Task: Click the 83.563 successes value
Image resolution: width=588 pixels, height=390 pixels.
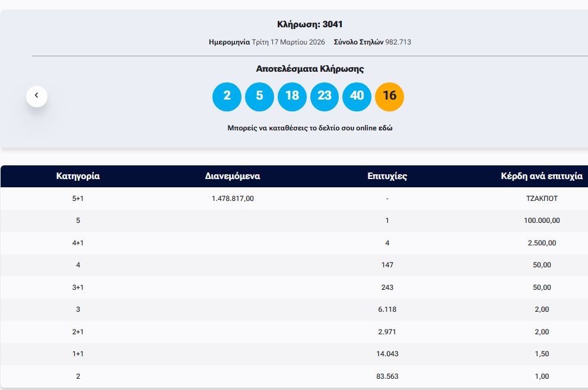Action: (x=387, y=376)
